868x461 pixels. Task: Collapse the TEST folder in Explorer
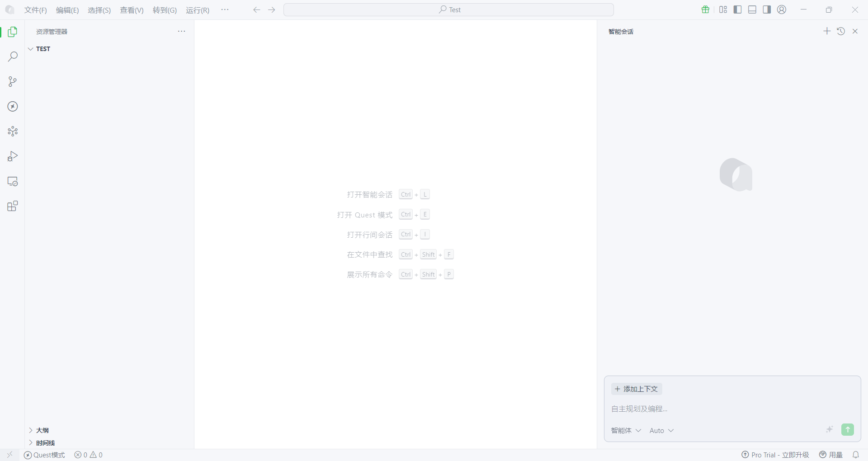point(30,49)
